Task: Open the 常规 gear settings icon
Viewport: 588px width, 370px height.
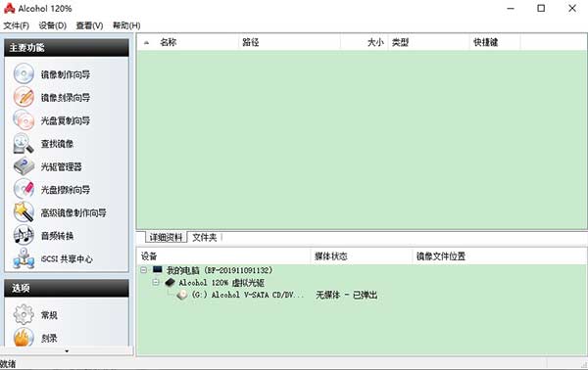Action: pyautogui.click(x=24, y=315)
